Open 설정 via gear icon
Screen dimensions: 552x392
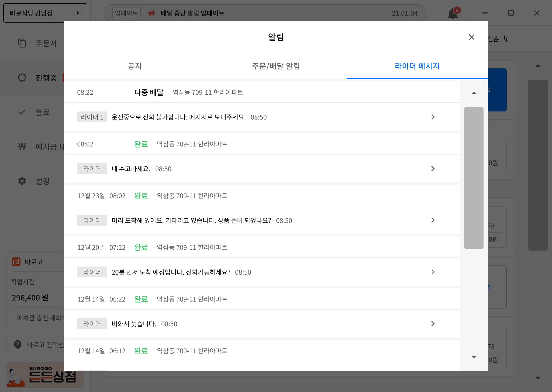pos(22,181)
